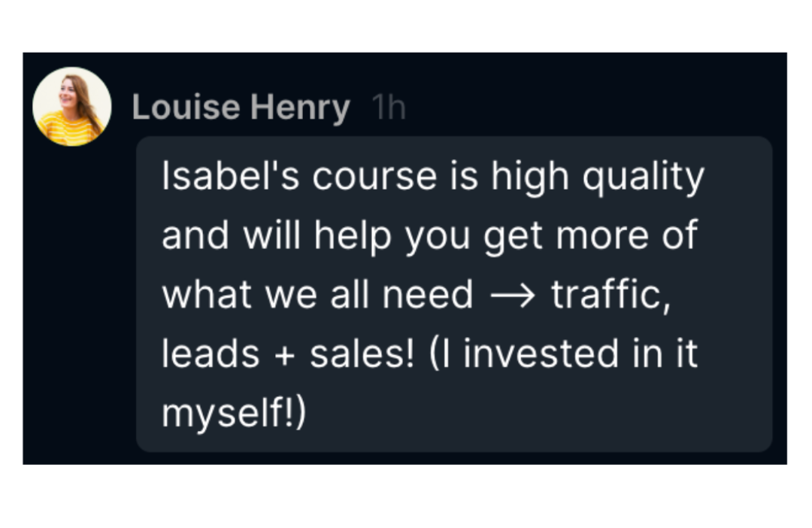Click the arrow symbol in the message

click(512, 296)
